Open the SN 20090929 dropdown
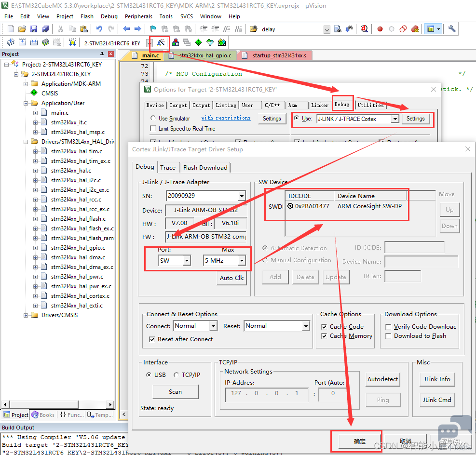This screenshot has height=455, width=476. pos(241,196)
